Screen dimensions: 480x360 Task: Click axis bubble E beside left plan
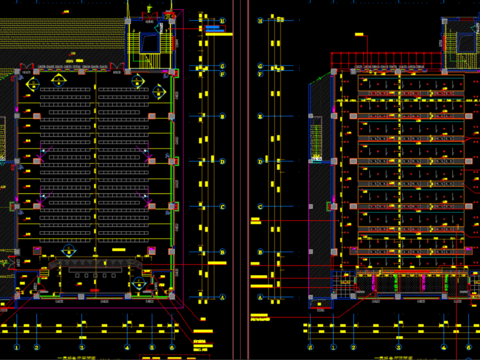[223, 116]
